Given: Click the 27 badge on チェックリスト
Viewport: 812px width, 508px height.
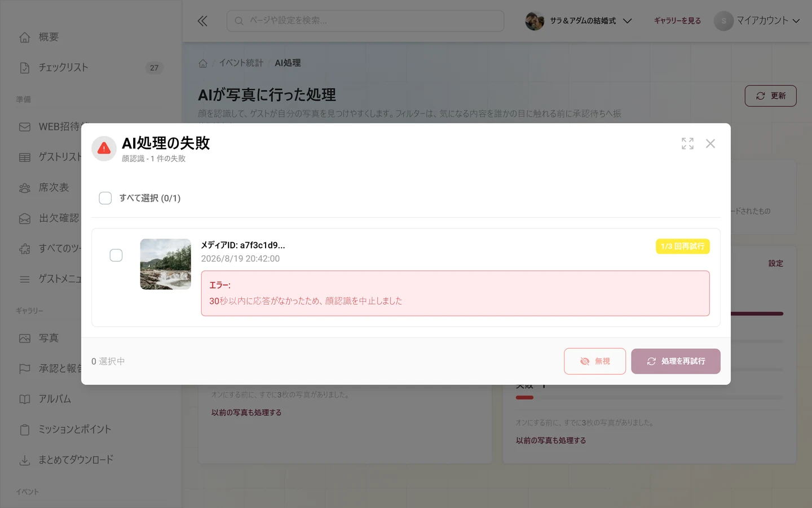Looking at the screenshot, I should (x=154, y=68).
